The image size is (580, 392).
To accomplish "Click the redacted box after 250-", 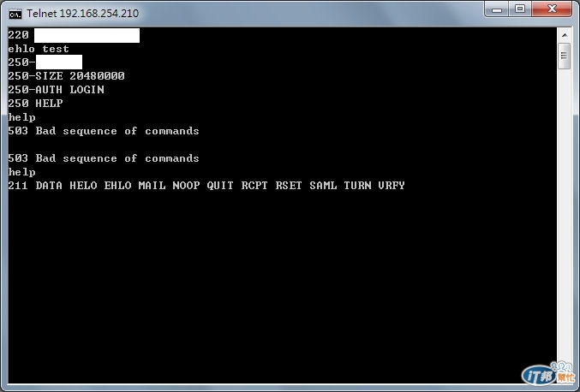I will pyautogui.click(x=59, y=62).
